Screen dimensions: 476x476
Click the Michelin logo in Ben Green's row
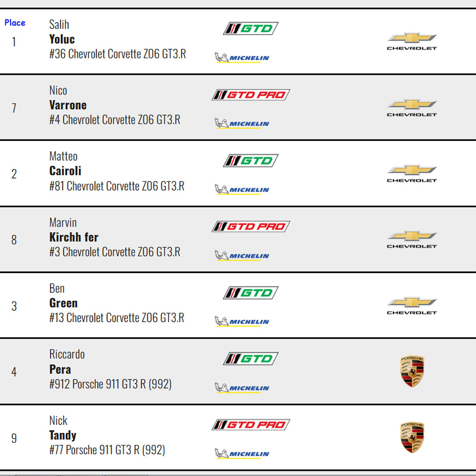pos(242,322)
